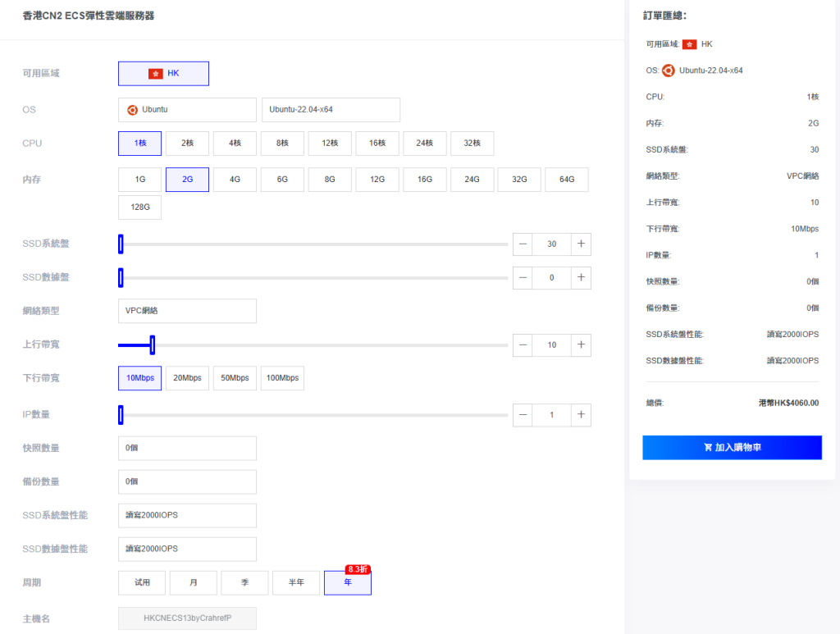
Task: Increase IP數量 with plus icon
Action: point(581,415)
